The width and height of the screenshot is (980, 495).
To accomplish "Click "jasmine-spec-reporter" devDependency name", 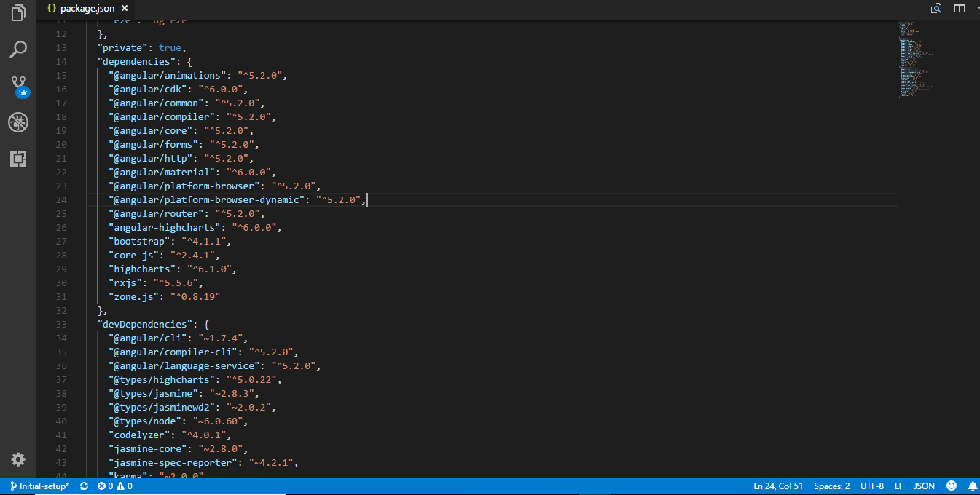I will click(173, 463).
